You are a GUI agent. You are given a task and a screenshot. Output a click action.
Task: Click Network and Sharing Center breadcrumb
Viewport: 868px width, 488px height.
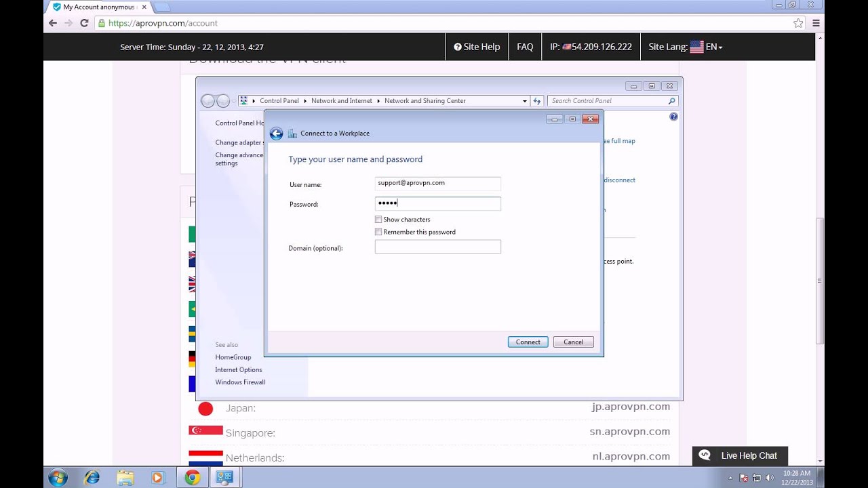pos(425,101)
